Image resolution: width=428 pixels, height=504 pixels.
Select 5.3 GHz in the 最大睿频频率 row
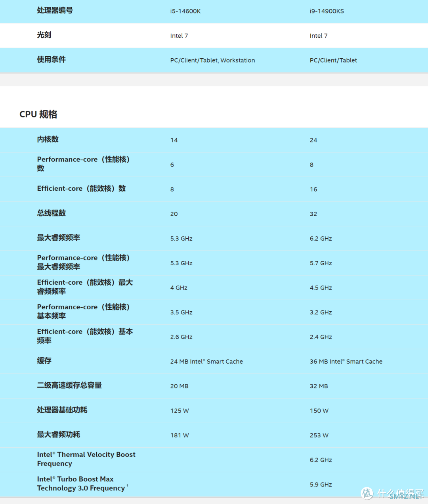pyautogui.click(x=181, y=238)
